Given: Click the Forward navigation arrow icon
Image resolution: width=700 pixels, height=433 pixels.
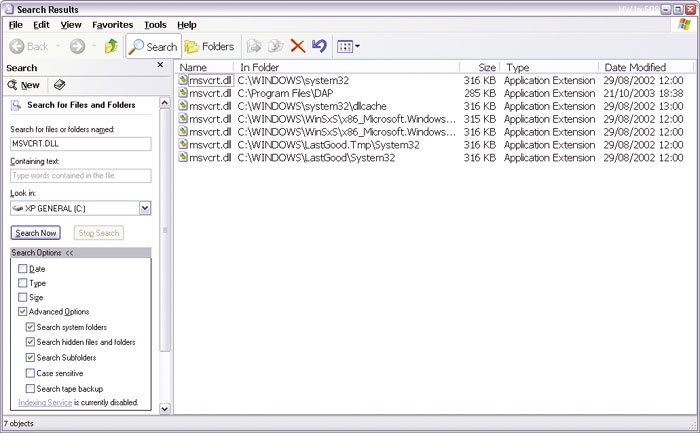Looking at the screenshot, I should tap(77, 46).
